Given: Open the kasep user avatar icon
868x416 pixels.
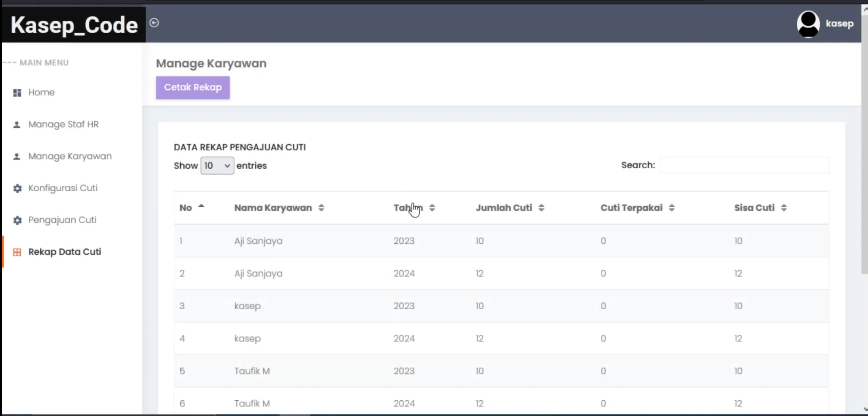Looking at the screenshot, I should pyautogui.click(x=808, y=24).
